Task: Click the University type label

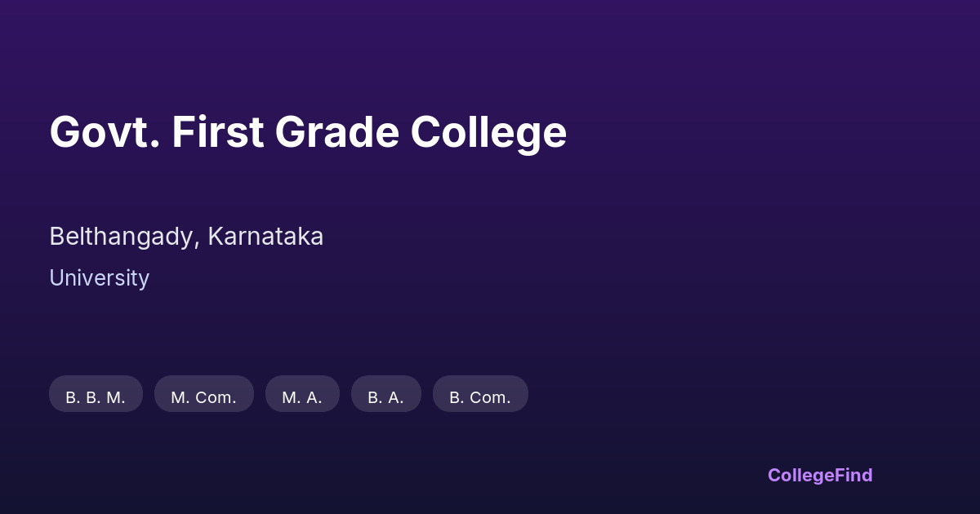Action: (99, 278)
